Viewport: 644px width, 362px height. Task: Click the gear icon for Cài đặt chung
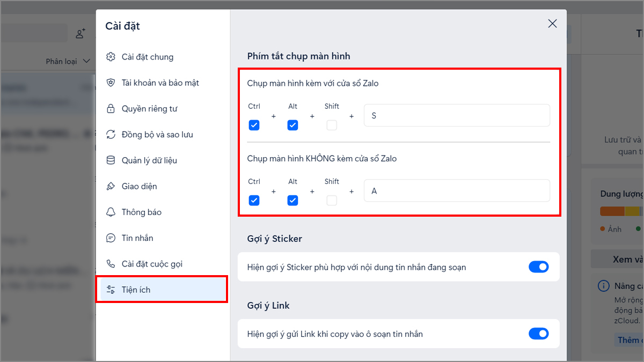click(x=111, y=57)
